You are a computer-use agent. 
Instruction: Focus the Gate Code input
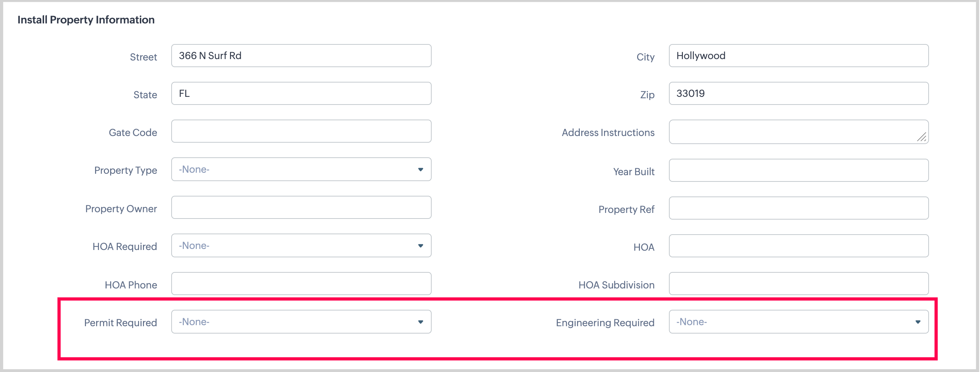click(301, 131)
